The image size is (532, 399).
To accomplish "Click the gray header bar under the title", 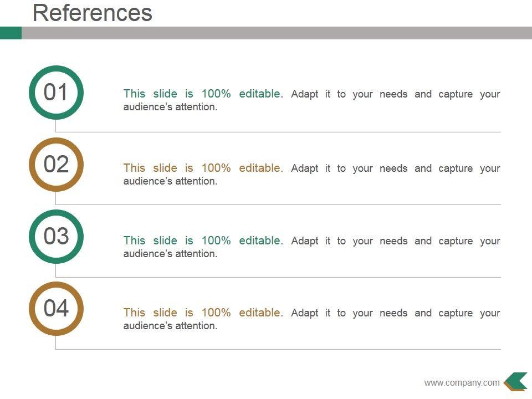I will tap(277, 33).
